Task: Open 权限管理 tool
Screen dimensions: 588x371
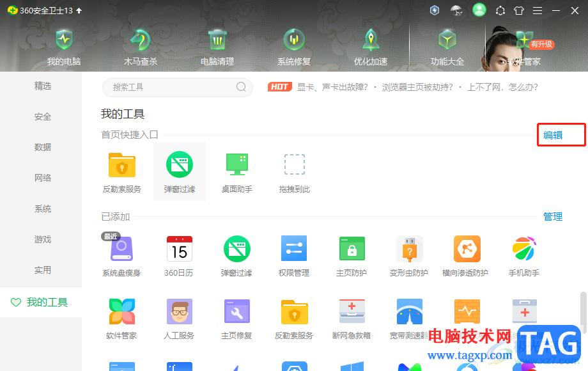Action: coord(294,256)
